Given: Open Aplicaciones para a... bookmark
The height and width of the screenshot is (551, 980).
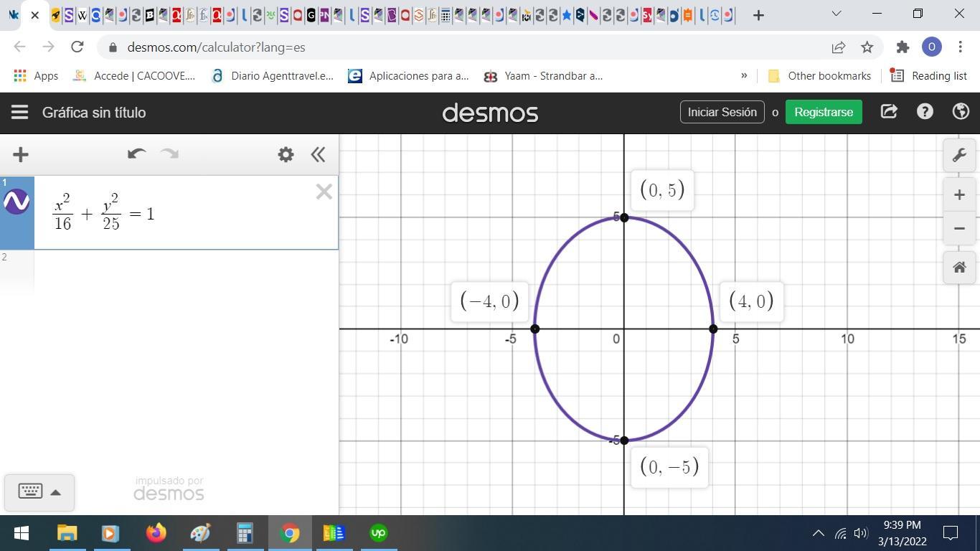Looking at the screenshot, I should (x=408, y=75).
